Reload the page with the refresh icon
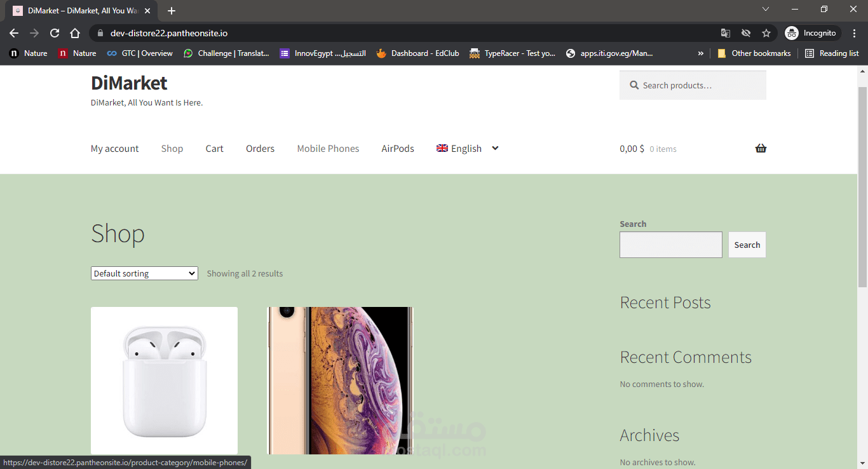Image resolution: width=868 pixels, height=469 pixels. click(x=55, y=33)
